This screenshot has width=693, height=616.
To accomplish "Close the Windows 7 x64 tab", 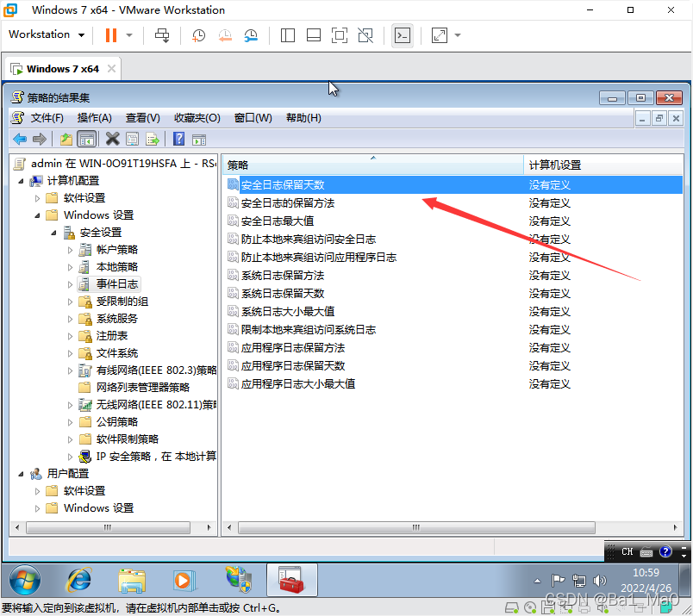I will pos(112,69).
